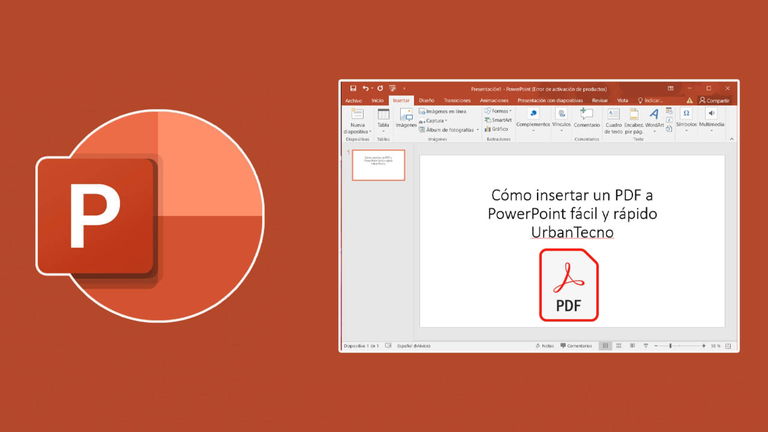Click the 'Diapositiva 1 de 1' status text
Image resolution: width=768 pixels, height=432 pixels.
[x=361, y=346]
